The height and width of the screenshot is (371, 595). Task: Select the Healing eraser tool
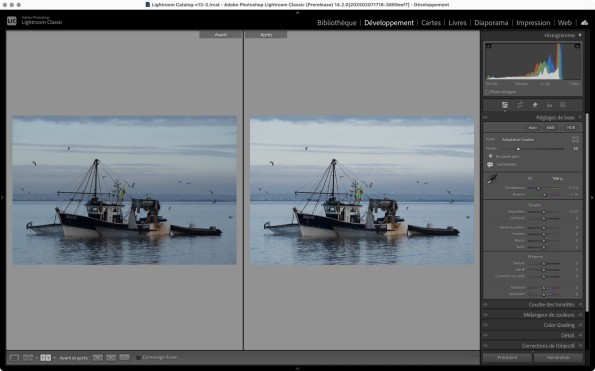[534, 105]
